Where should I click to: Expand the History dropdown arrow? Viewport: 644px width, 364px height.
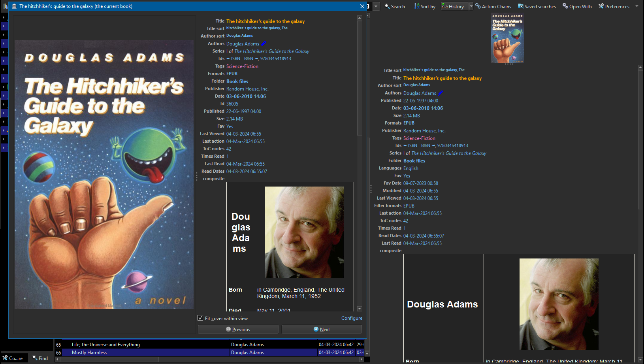click(x=471, y=6)
